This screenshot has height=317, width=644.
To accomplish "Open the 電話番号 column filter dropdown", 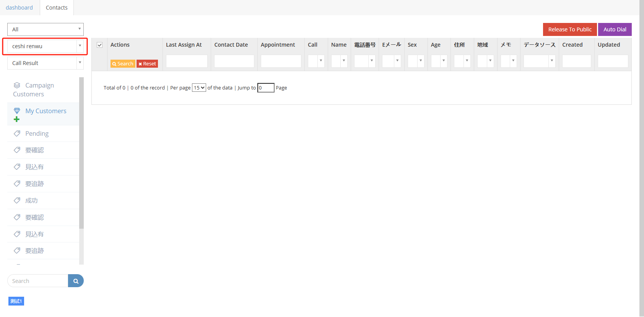I will click(365, 61).
